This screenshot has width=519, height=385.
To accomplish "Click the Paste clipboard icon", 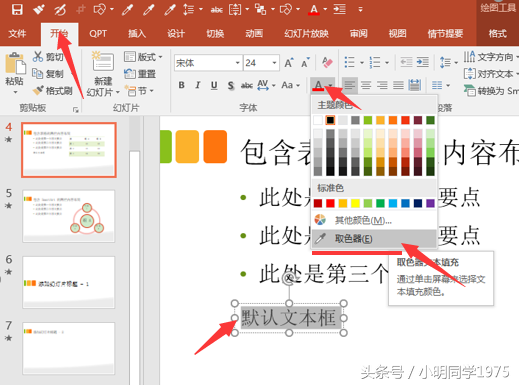I will click(x=15, y=63).
